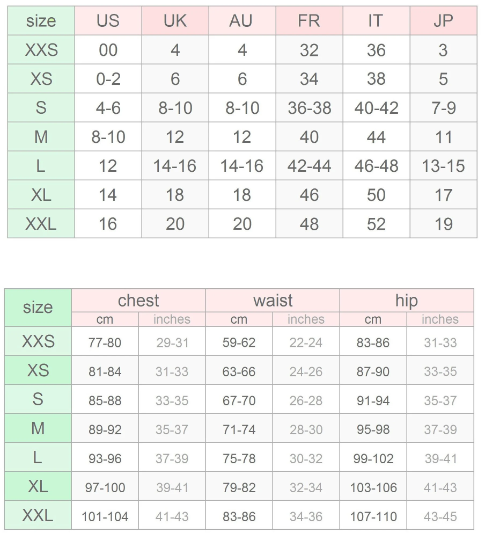Click the JP column header
Screen dimensions: 485x540
point(443,21)
